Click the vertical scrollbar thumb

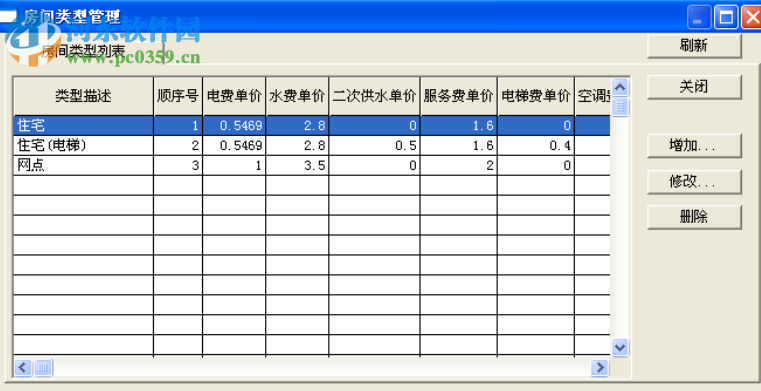(620, 107)
